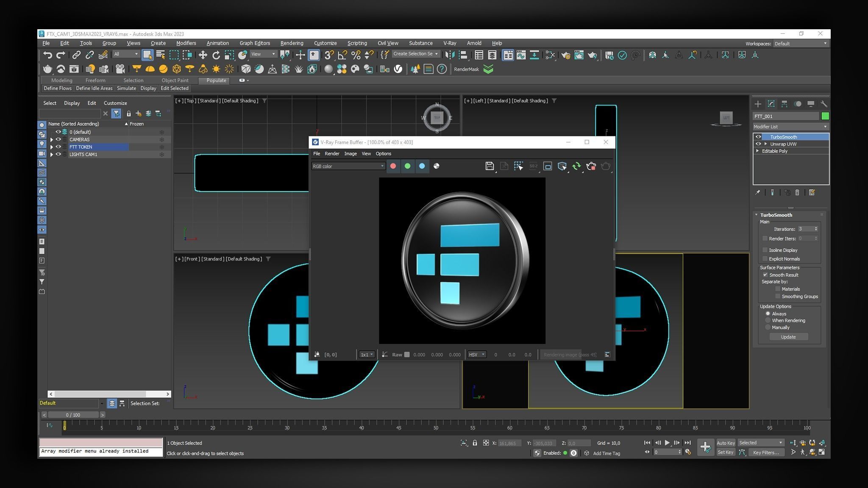Enable Isoline Display checkbox
Screen dimensions: 868x488
765,250
